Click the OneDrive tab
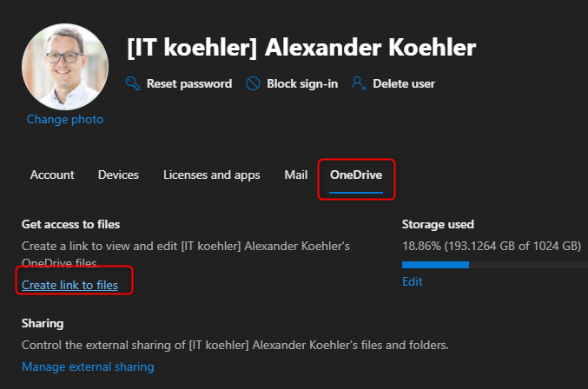 point(355,175)
